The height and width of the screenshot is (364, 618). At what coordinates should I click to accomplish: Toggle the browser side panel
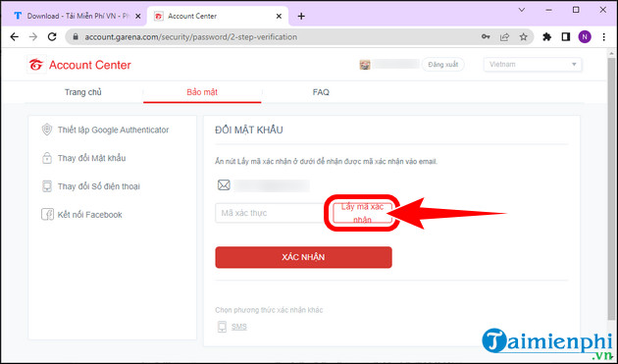[566, 37]
